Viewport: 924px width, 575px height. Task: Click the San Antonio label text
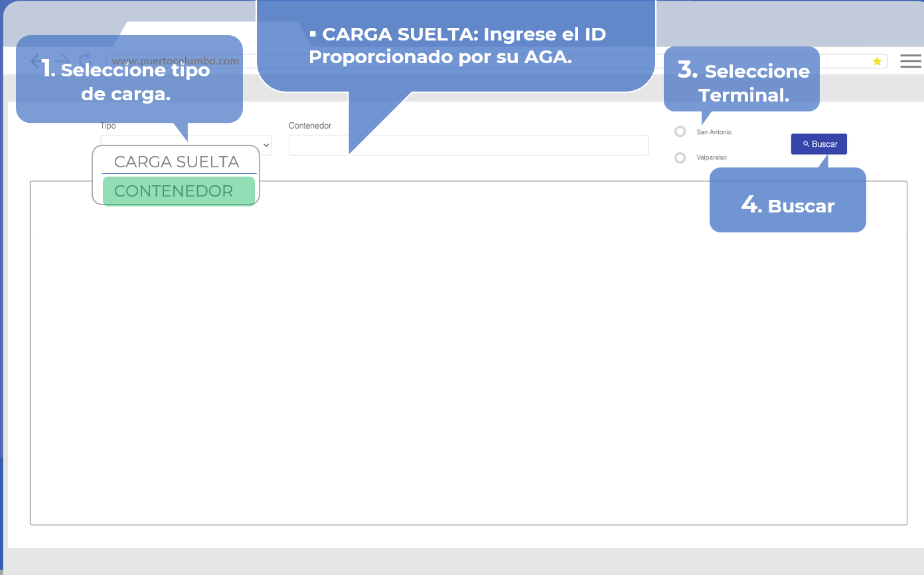714,132
